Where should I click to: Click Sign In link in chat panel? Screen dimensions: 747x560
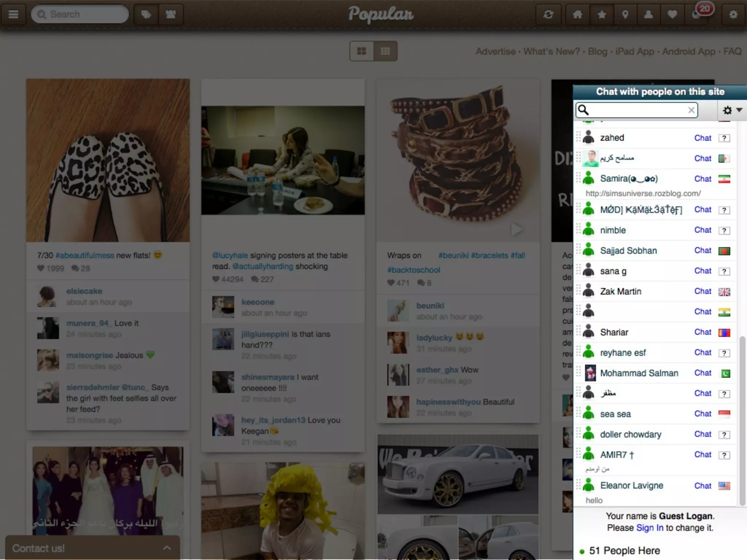[650, 528]
